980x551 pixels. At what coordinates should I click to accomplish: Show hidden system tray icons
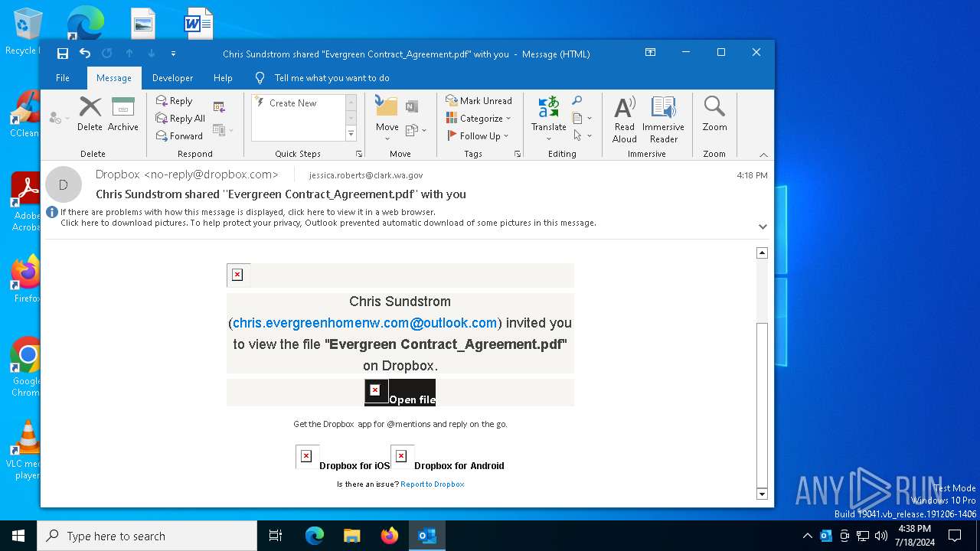[x=807, y=536]
